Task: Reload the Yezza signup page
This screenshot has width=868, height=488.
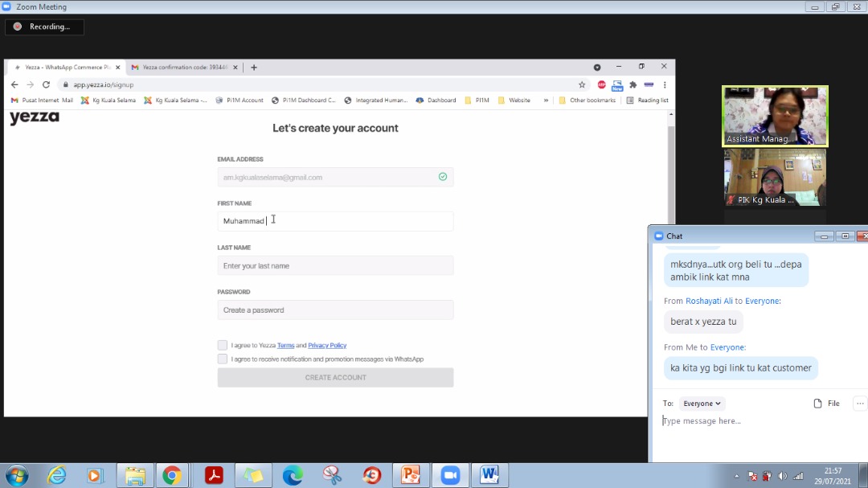Action: pos(46,84)
